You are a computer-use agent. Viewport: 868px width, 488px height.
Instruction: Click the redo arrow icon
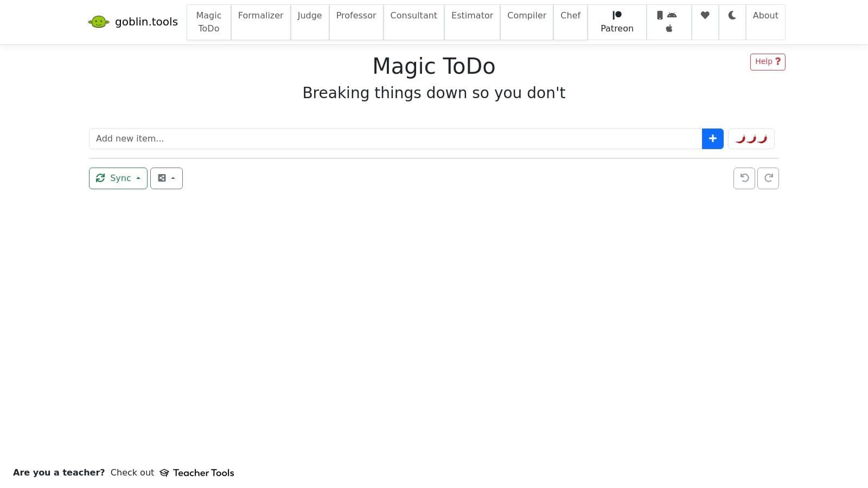click(x=768, y=178)
